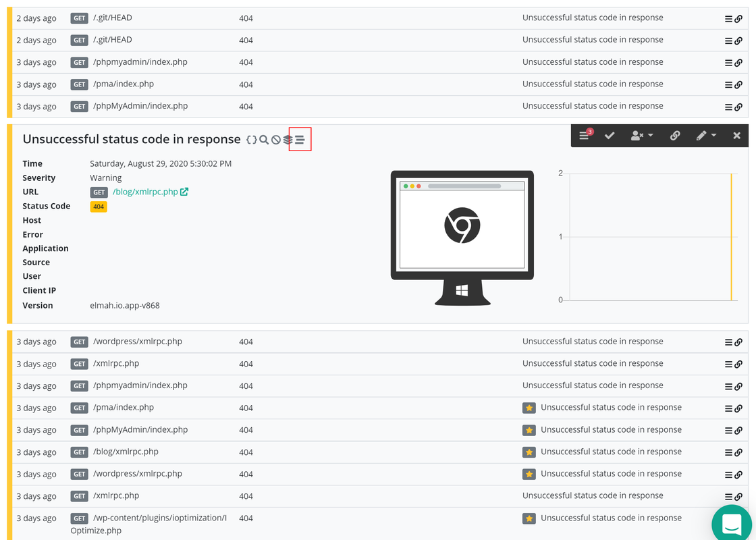Expand the pencil edit dropdown in toolbar
The height and width of the screenshot is (540, 756).
tap(706, 136)
